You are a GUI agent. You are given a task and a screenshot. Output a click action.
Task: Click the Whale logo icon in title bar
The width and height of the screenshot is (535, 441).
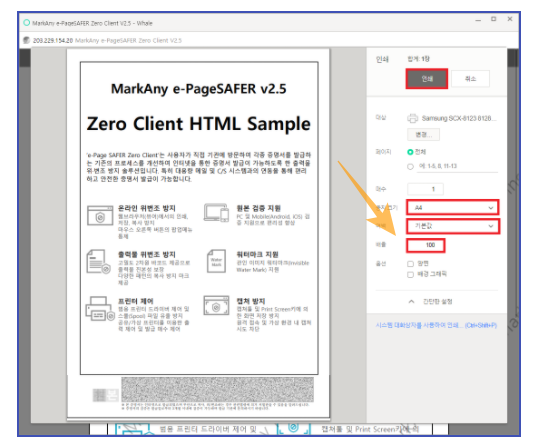27,23
